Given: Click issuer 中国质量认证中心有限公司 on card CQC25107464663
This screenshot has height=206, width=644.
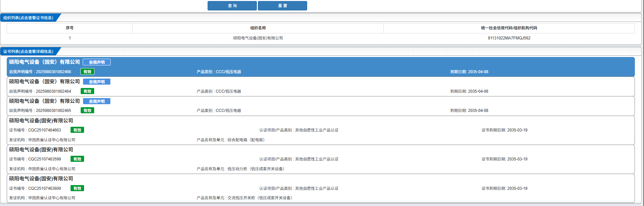Looking at the screenshot, I should coord(52,140).
